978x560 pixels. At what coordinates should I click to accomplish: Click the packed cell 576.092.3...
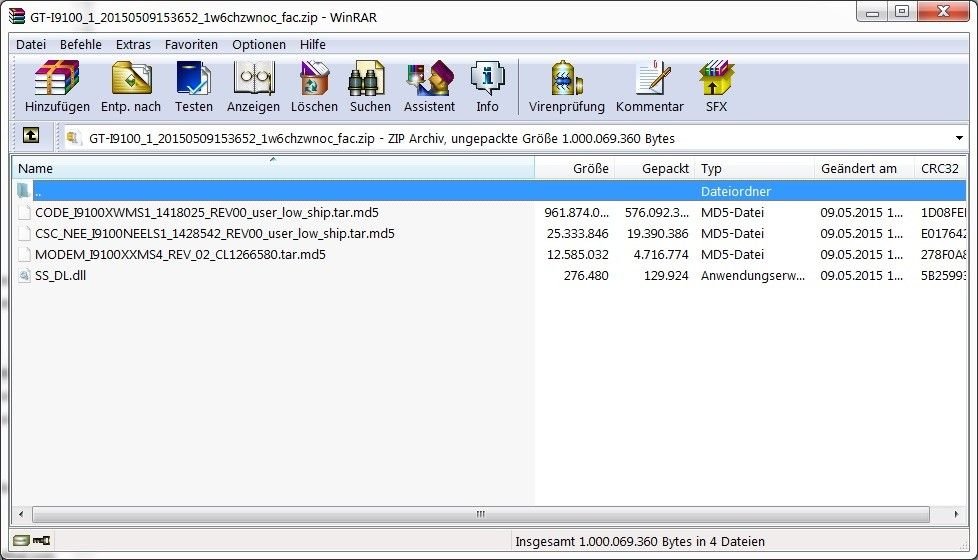tap(657, 213)
